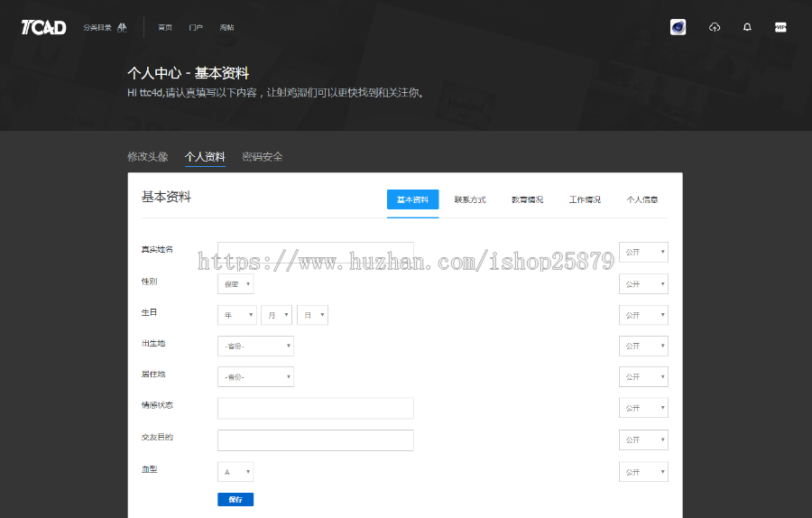Click the cloud upload icon
The image size is (812, 518).
(x=715, y=27)
